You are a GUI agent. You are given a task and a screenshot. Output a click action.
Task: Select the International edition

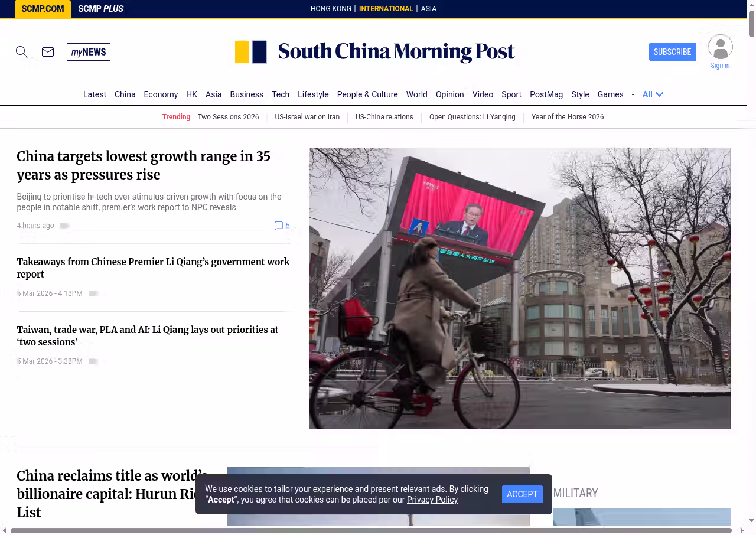pyautogui.click(x=386, y=9)
